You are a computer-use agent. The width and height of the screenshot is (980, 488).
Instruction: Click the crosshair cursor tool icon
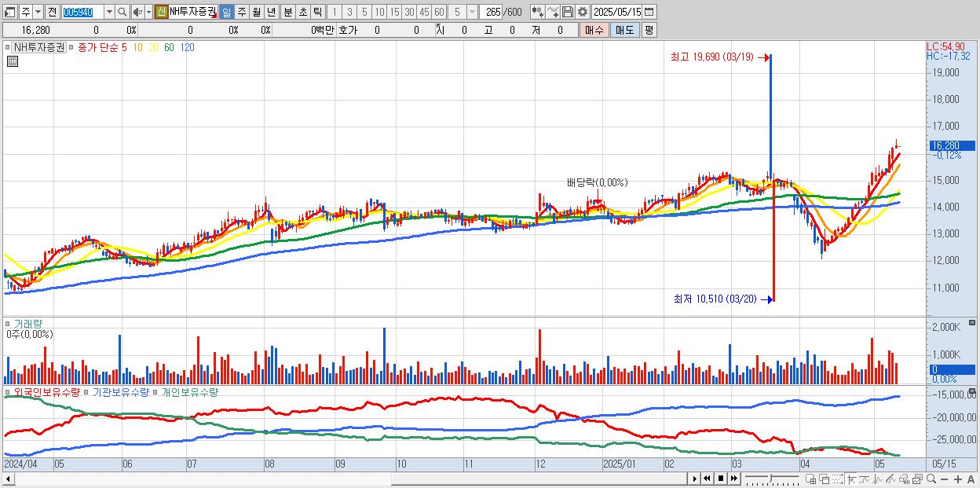[x=851, y=479]
